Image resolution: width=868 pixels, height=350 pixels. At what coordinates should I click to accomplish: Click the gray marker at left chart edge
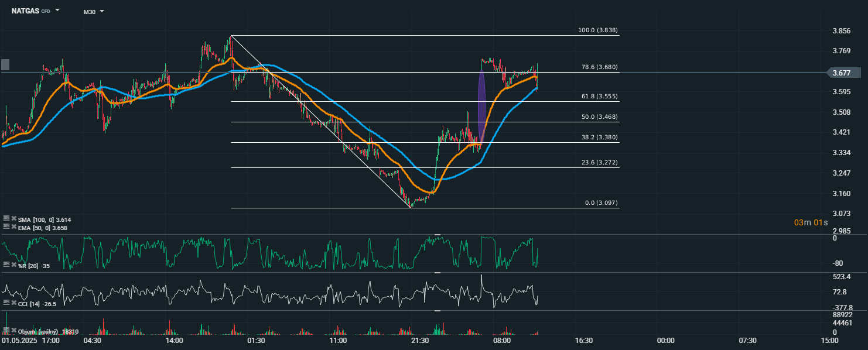coord(5,64)
